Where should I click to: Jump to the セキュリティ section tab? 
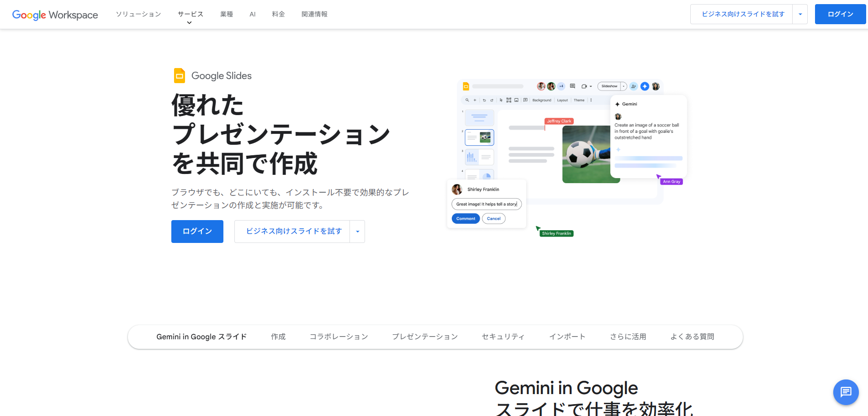pos(503,337)
